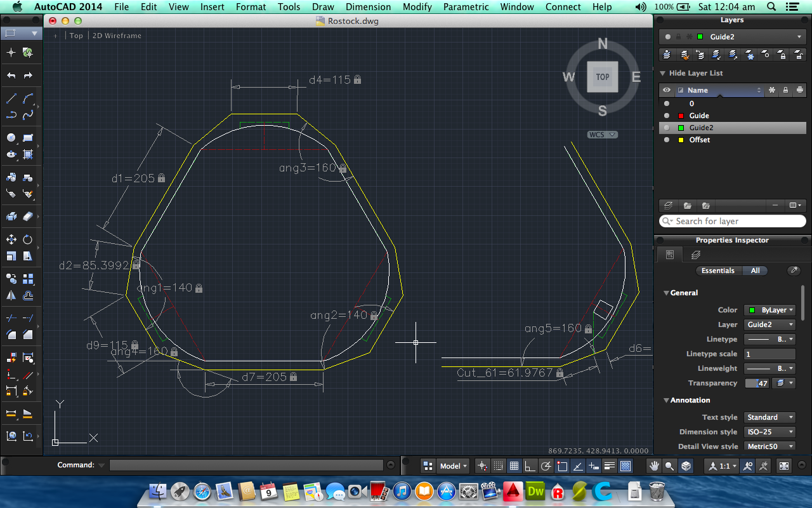Click the Zoom magnifier in status bar
Screen dimensions: 812x508
[x=669, y=465]
